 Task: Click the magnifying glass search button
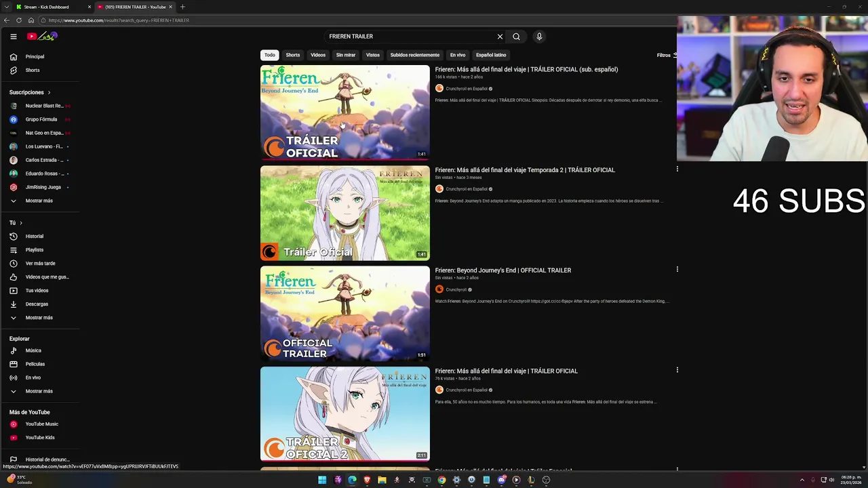pos(516,37)
